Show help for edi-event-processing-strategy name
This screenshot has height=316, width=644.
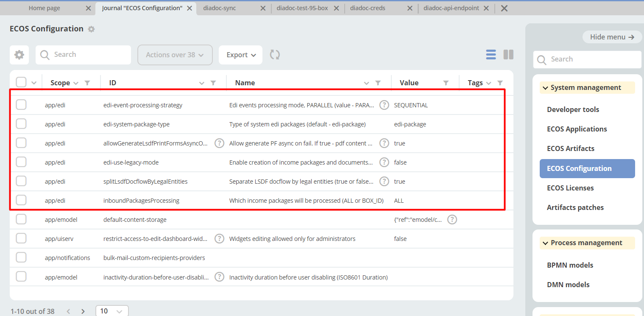pyautogui.click(x=384, y=105)
